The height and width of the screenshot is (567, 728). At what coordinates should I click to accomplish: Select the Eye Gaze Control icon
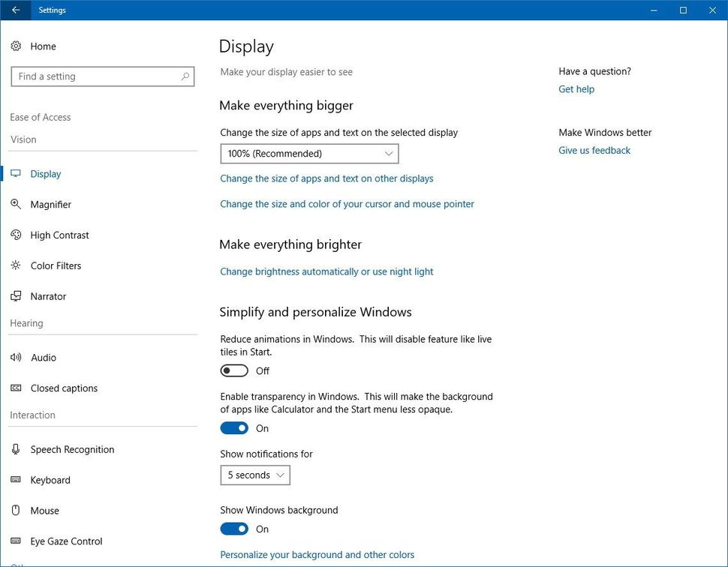[16, 541]
